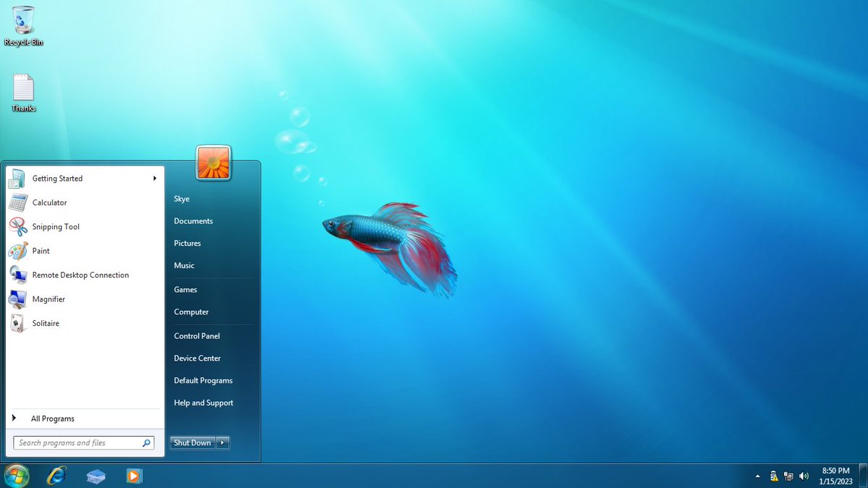Open Control Panel from the Start menu
Screen dimensions: 868x488
pyautogui.click(x=197, y=335)
